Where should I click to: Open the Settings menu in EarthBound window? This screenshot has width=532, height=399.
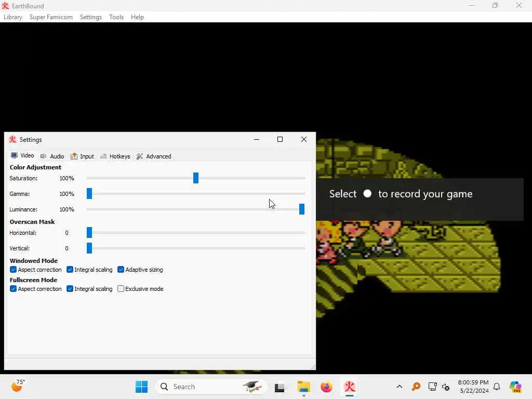pyautogui.click(x=90, y=17)
